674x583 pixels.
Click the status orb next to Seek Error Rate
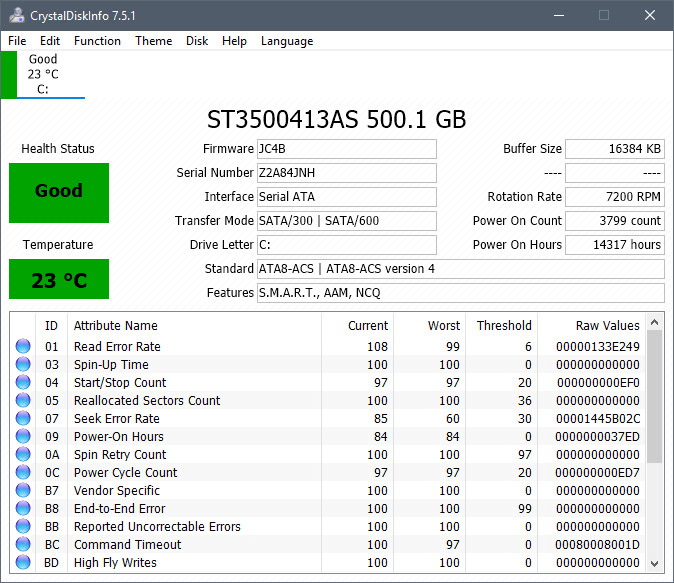click(23, 419)
